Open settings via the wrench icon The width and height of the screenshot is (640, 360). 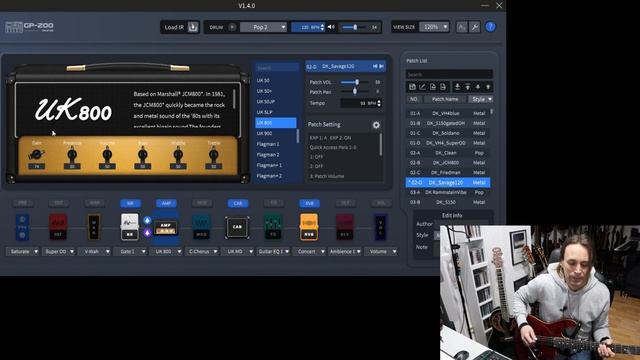click(475, 27)
